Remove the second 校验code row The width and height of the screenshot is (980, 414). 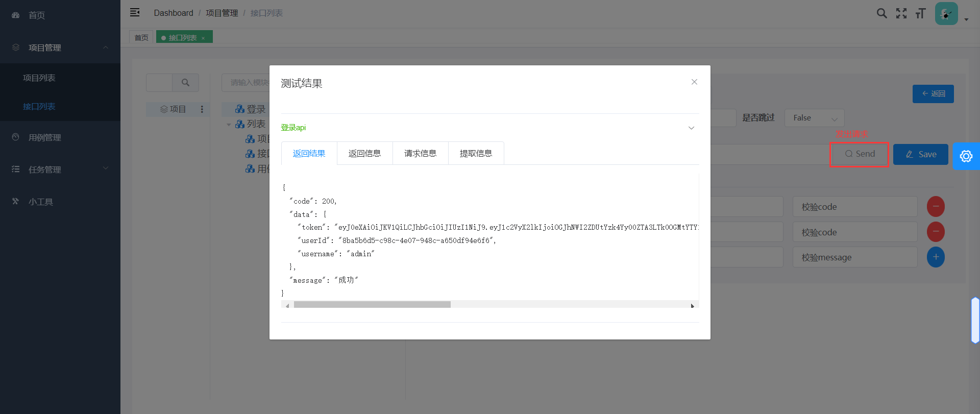click(936, 232)
